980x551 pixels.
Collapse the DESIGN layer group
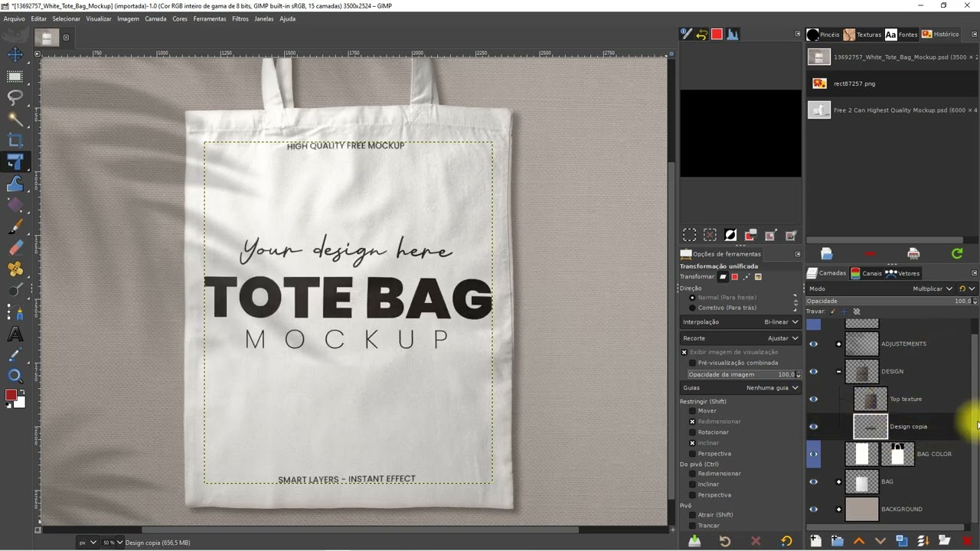point(838,372)
